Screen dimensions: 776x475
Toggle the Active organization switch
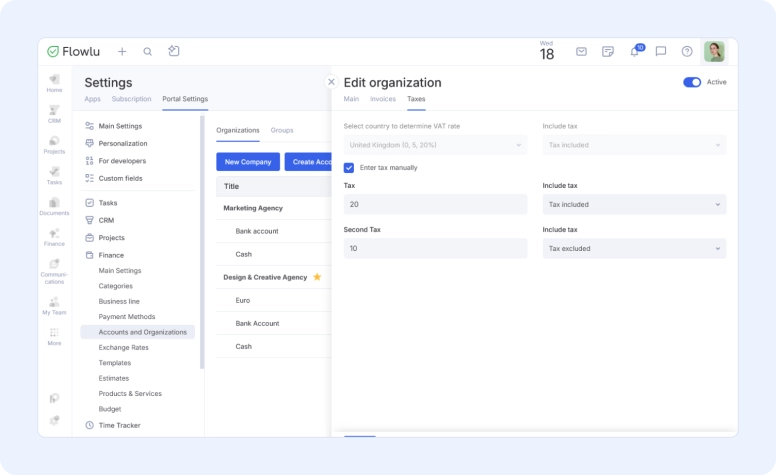(692, 82)
